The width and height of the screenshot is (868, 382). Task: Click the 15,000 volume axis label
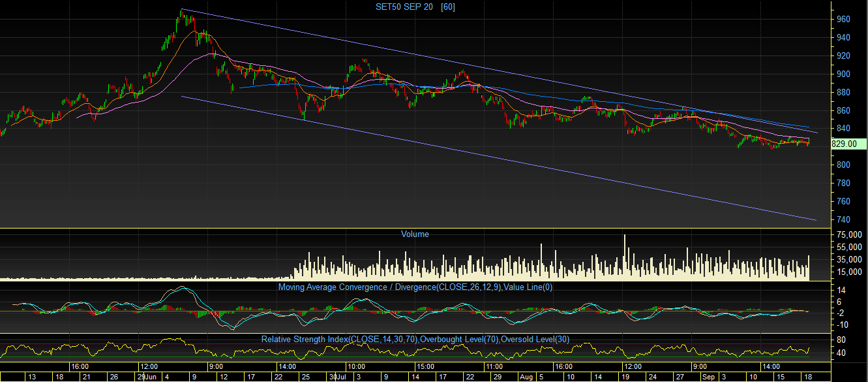(x=848, y=272)
